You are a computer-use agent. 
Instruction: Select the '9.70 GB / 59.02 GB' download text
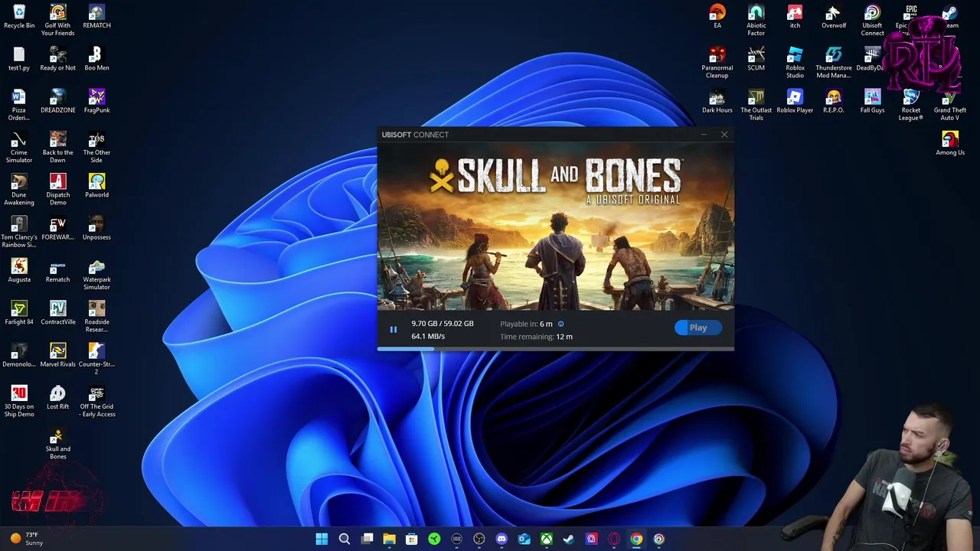(x=443, y=324)
